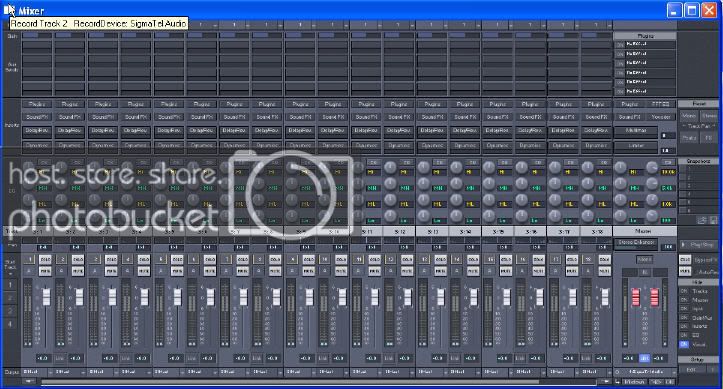Viewport: 723px width, 389px height.
Task: Toggle the blue master Link button
Action: (644, 358)
